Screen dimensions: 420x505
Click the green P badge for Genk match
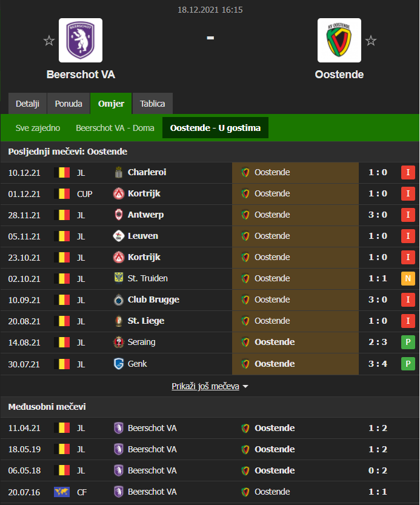408,364
